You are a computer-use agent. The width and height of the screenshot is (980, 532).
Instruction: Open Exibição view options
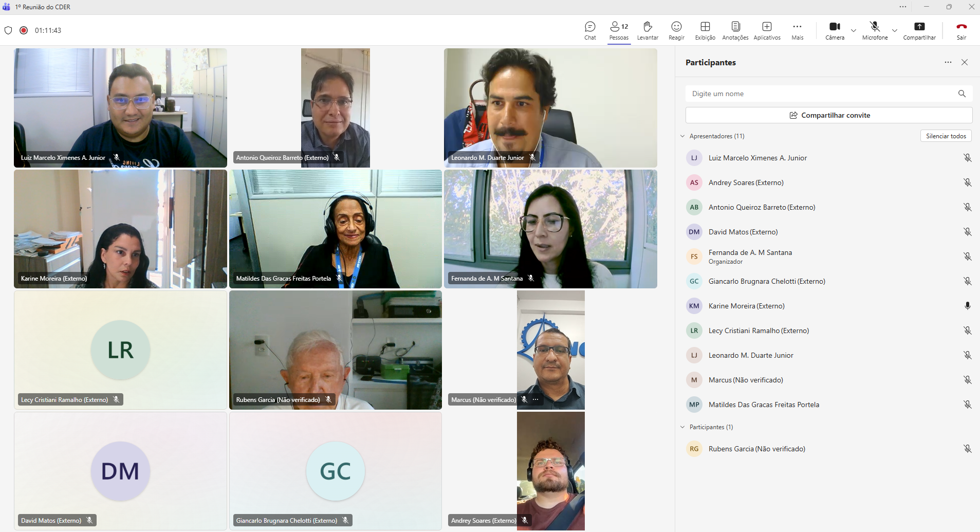(705, 30)
